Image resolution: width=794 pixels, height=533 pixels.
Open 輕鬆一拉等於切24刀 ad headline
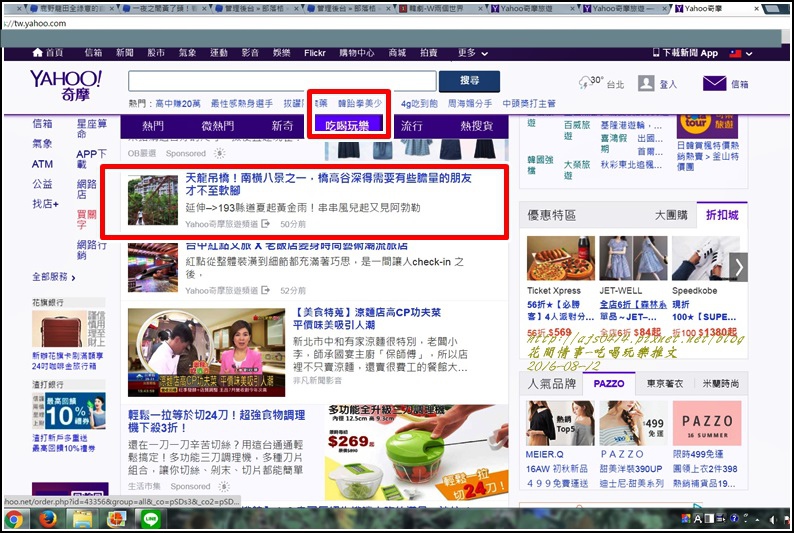click(217, 421)
